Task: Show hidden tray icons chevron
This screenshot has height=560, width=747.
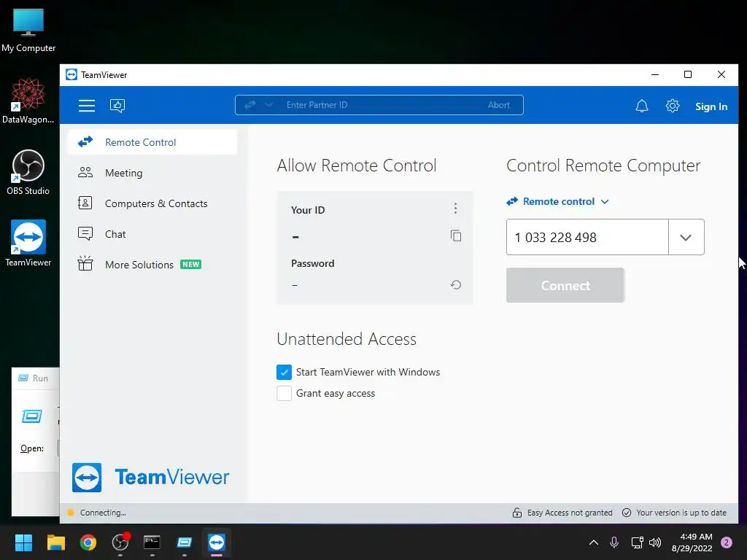Action: coord(594,542)
